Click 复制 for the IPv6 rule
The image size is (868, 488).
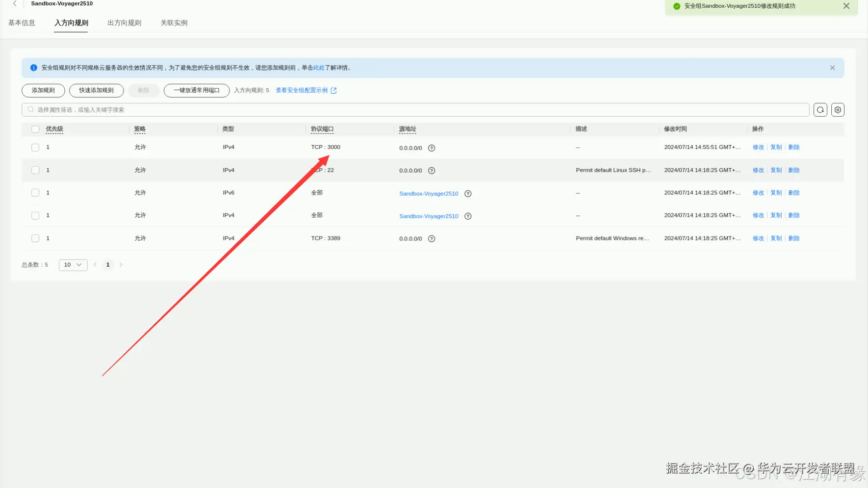776,193
